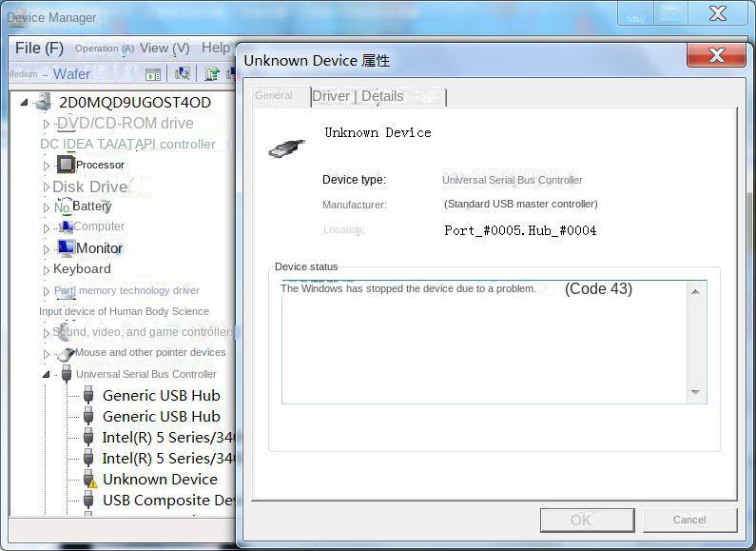
Task: Click the computer root node icon
Action: [43, 102]
